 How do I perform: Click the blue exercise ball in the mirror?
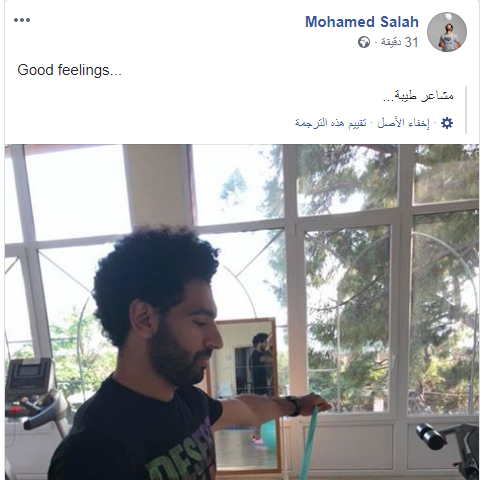pos(268,433)
